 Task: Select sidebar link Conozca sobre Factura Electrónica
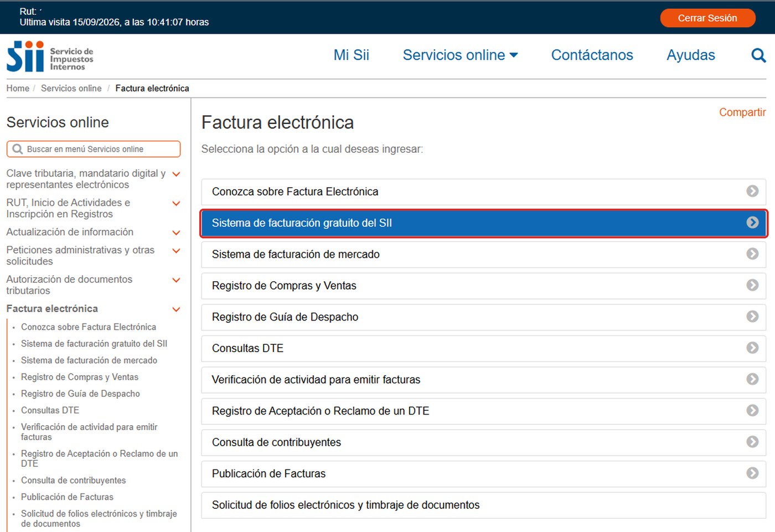click(x=89, y=327)
